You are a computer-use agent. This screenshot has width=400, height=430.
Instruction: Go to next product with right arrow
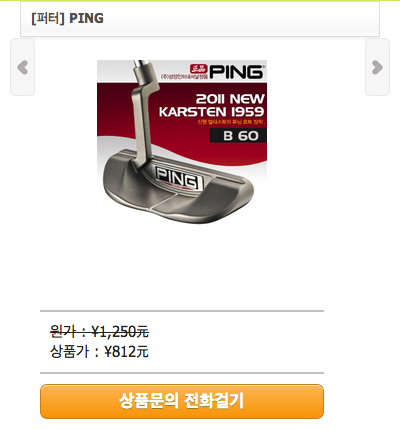377,67
